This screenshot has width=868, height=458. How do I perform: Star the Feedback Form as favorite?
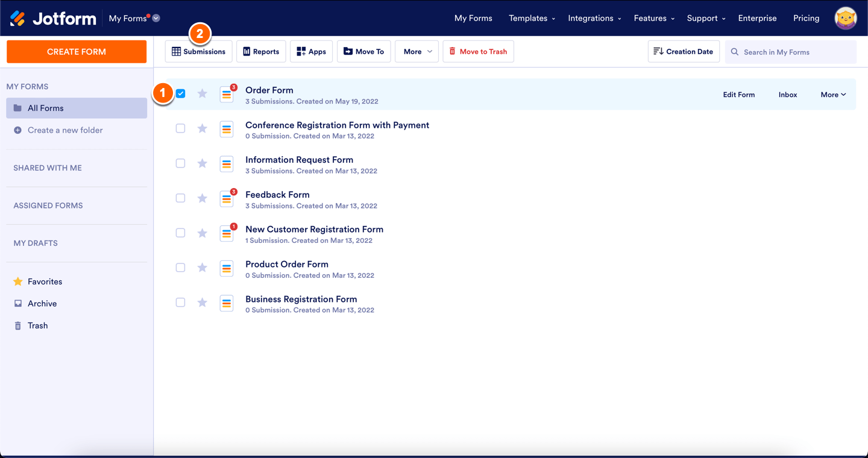click(x=203, y=198)
